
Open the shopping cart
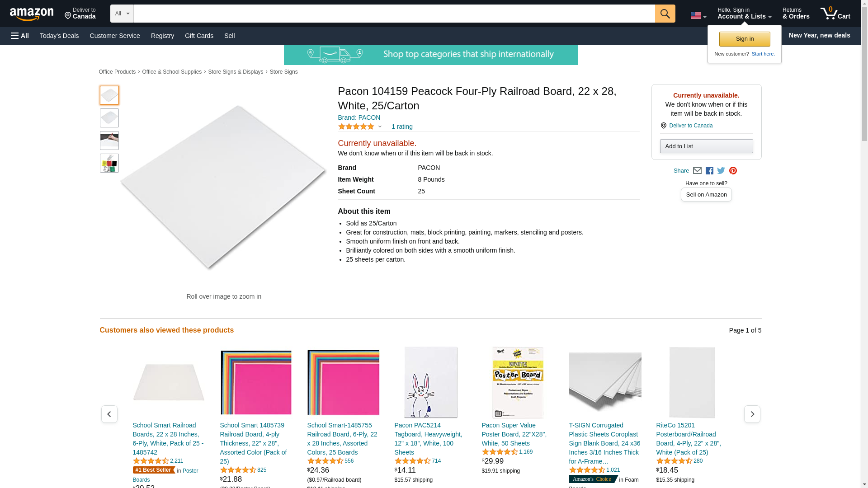pos(835,14)
